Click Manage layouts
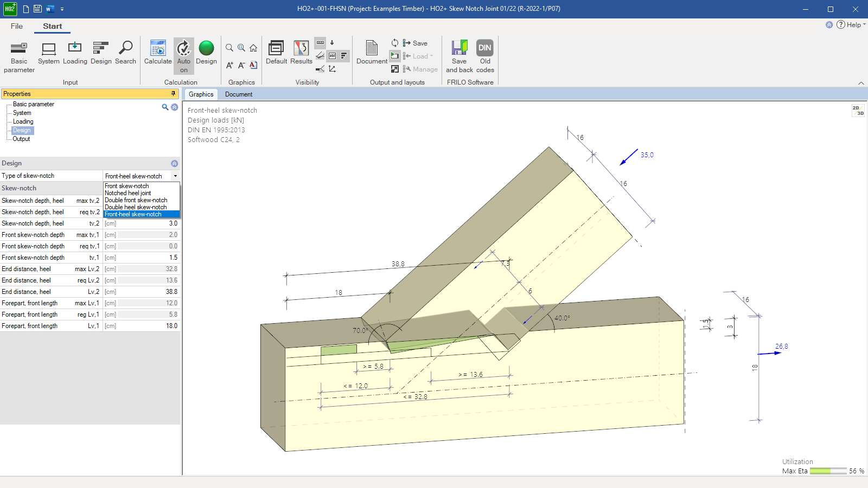Viewport: 868px width, 488px height. point(420,69)
